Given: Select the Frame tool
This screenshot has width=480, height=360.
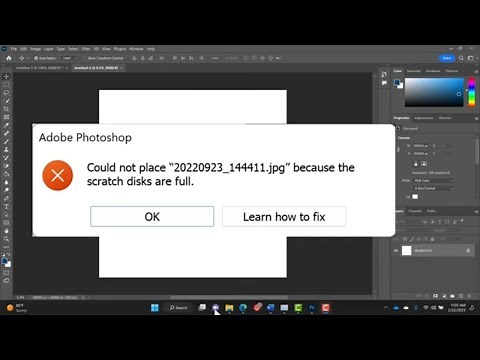Looking at the screenshot, I should pyautogui.click(x=6, y=117).
